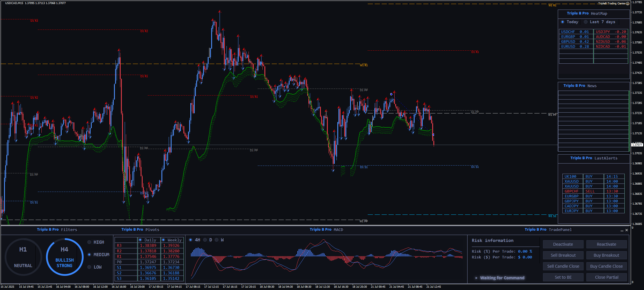This screenshot has height=290, width=644.
Task: Select the Today heatmap radio button
Action: coord(562,22)
